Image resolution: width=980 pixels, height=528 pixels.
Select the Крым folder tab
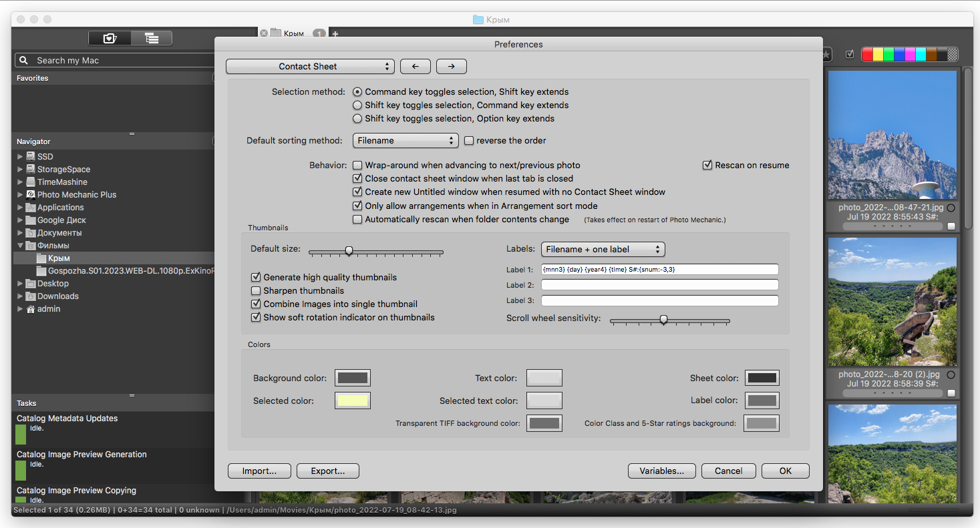[293, 33]
